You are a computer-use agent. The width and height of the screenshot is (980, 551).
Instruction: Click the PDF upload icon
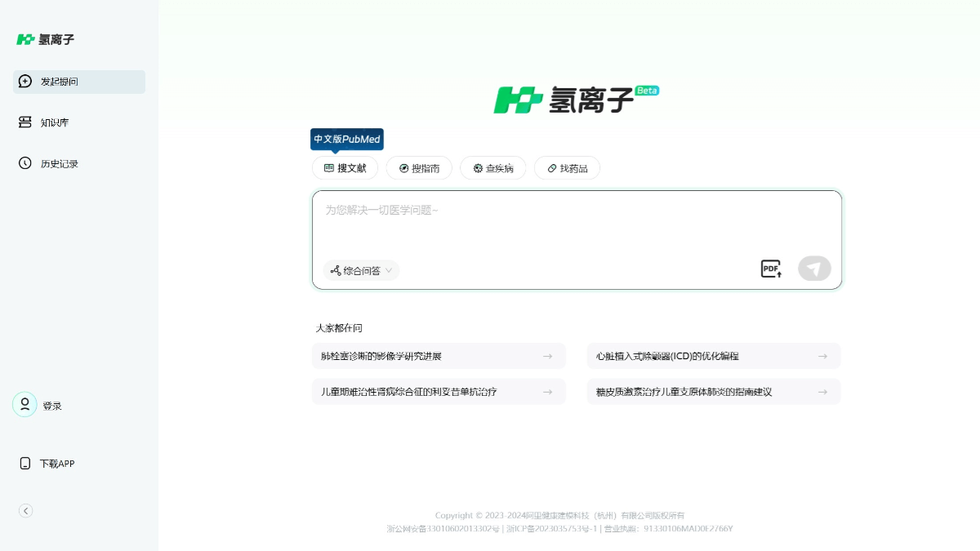point(772,269)
